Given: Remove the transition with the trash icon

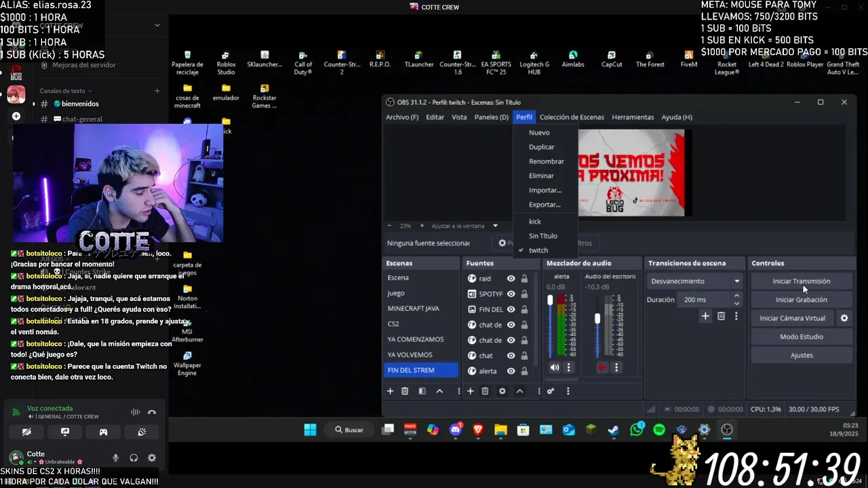Looking at the screenshot, I should coord(721,316).
